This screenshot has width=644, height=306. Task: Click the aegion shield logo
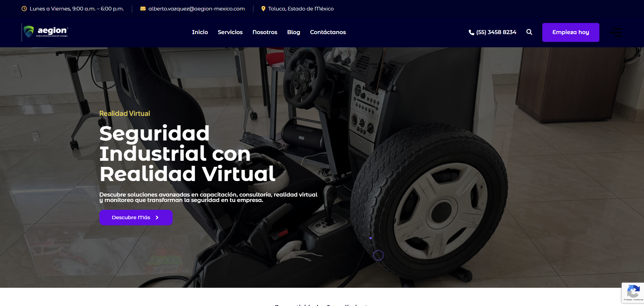29,32
